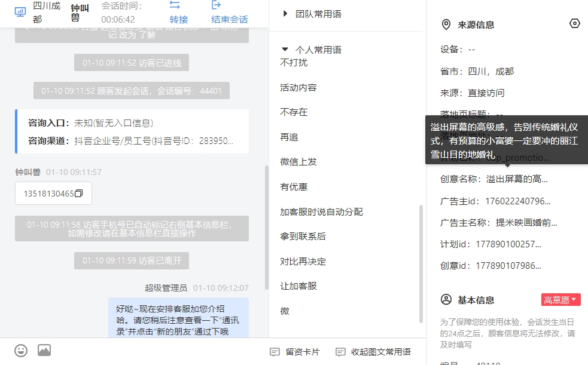Click the 会话时间 00:06:42 timer

coord(121,13)
